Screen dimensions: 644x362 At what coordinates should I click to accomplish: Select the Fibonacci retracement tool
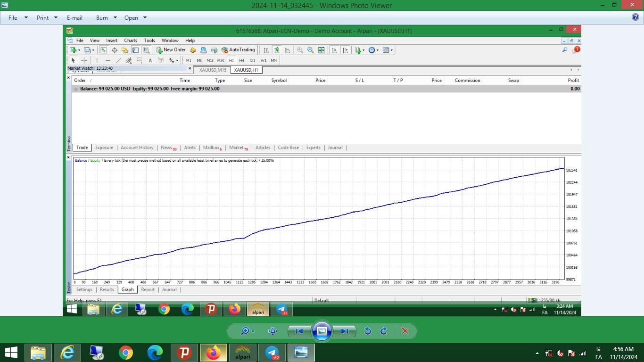140,60
